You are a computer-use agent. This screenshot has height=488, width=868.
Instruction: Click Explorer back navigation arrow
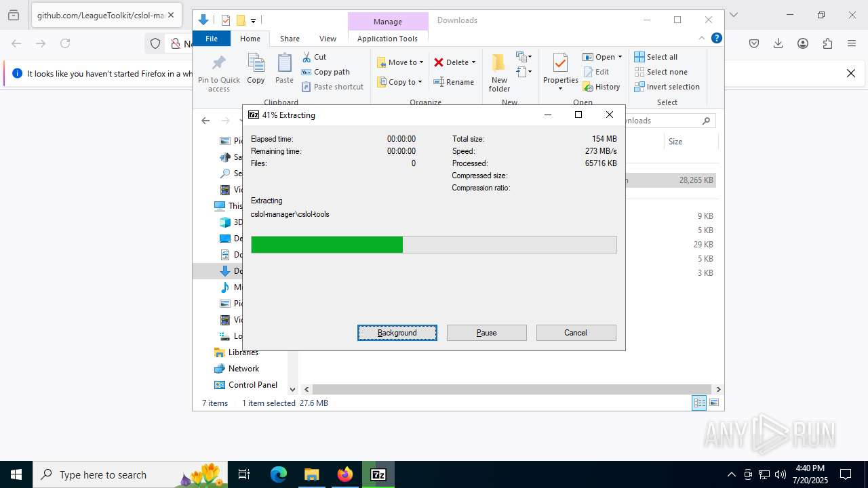pyautogui.click(x=205, y=121)
